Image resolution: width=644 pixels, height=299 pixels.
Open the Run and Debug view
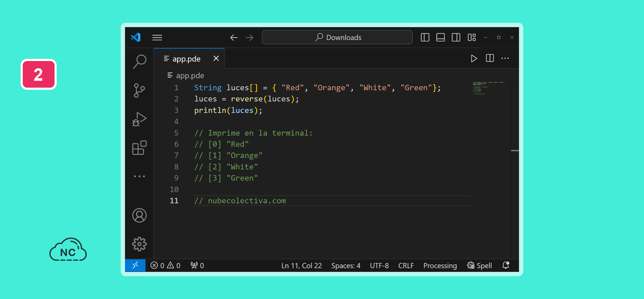tap(139, 119)
